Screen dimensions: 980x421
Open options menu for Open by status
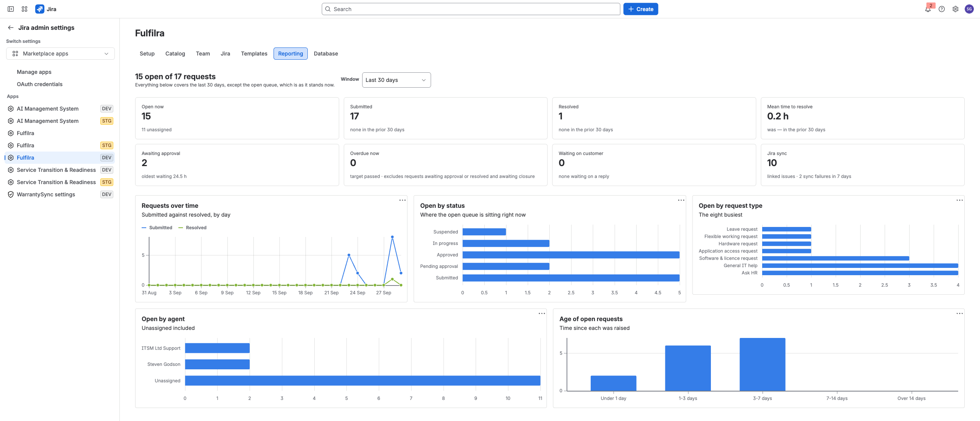pos(681,200)
